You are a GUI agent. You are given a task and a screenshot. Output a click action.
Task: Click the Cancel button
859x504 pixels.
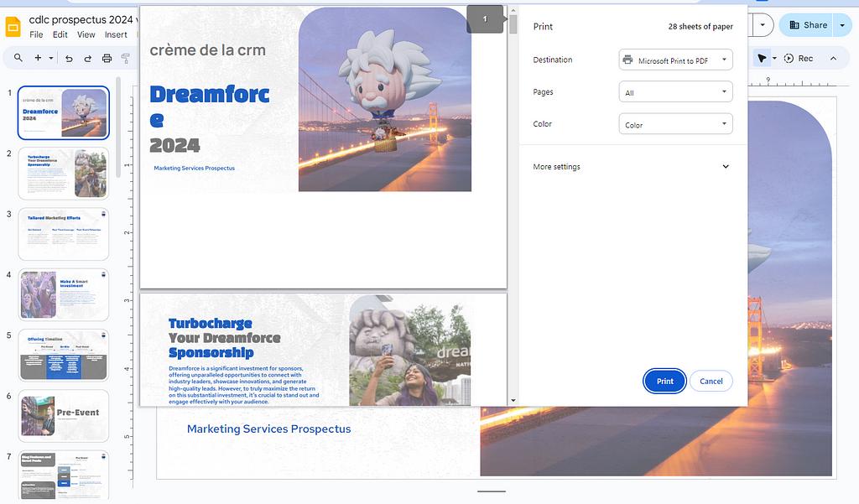[x=711, y=381]
